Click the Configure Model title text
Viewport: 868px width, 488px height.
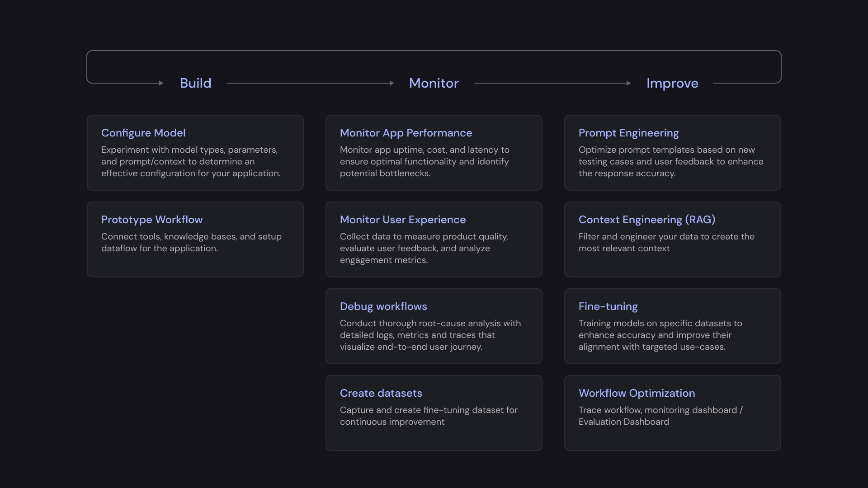[143, 133]
